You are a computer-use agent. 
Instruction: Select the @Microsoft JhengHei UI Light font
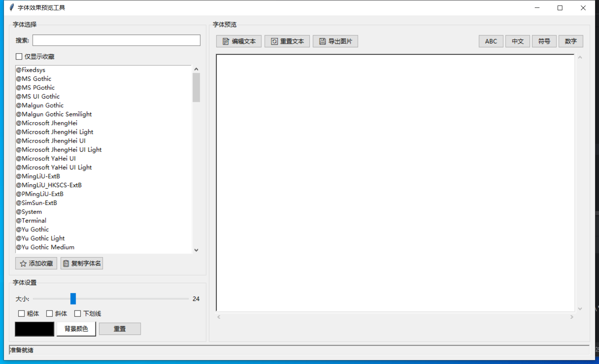click(103, 150)
